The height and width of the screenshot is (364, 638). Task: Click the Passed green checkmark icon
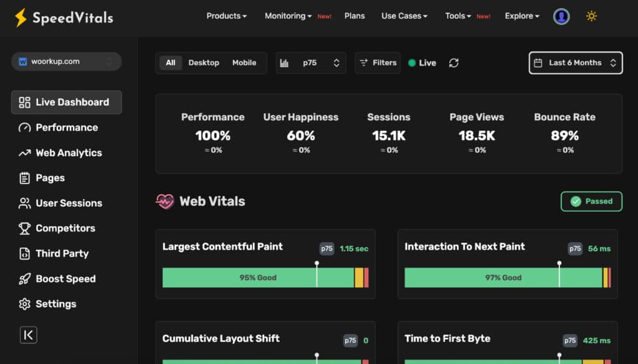click(575, 201)
